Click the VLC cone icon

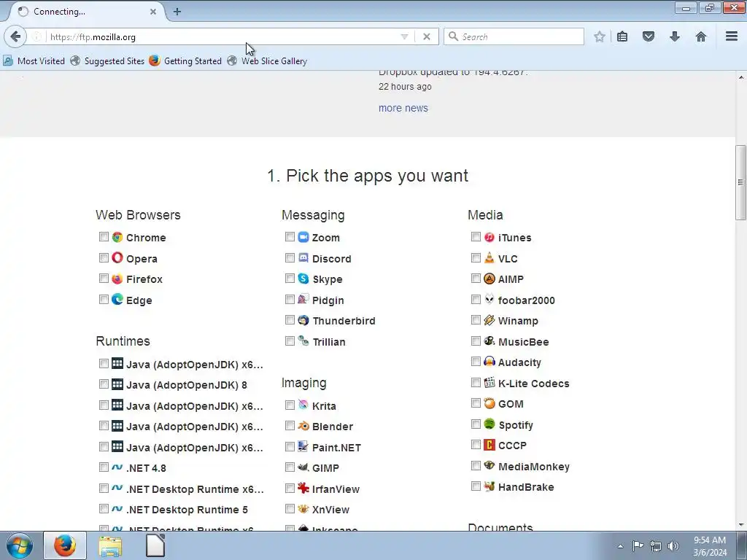pyautogui.click(x=489, y=257)
